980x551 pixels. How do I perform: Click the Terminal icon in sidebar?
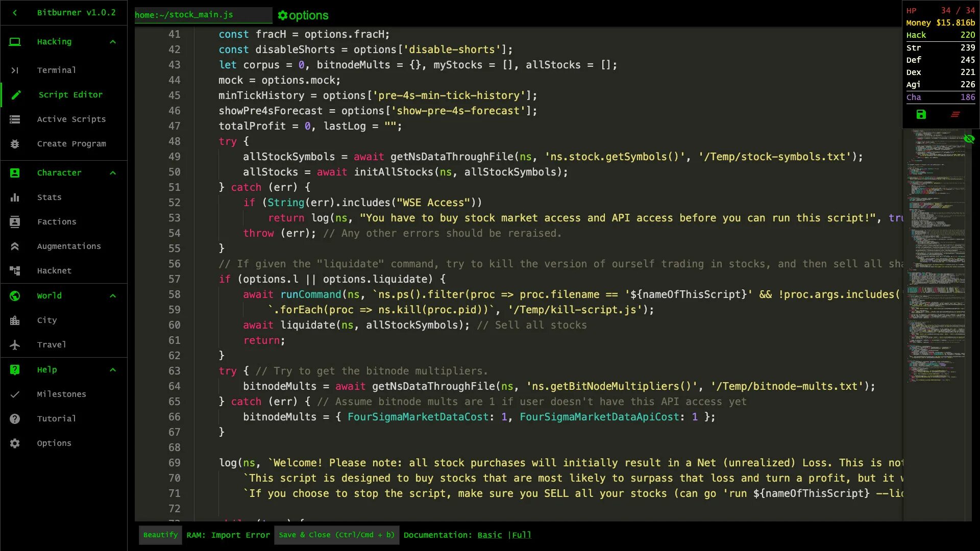pyautogui.click(x=14, y=70)
